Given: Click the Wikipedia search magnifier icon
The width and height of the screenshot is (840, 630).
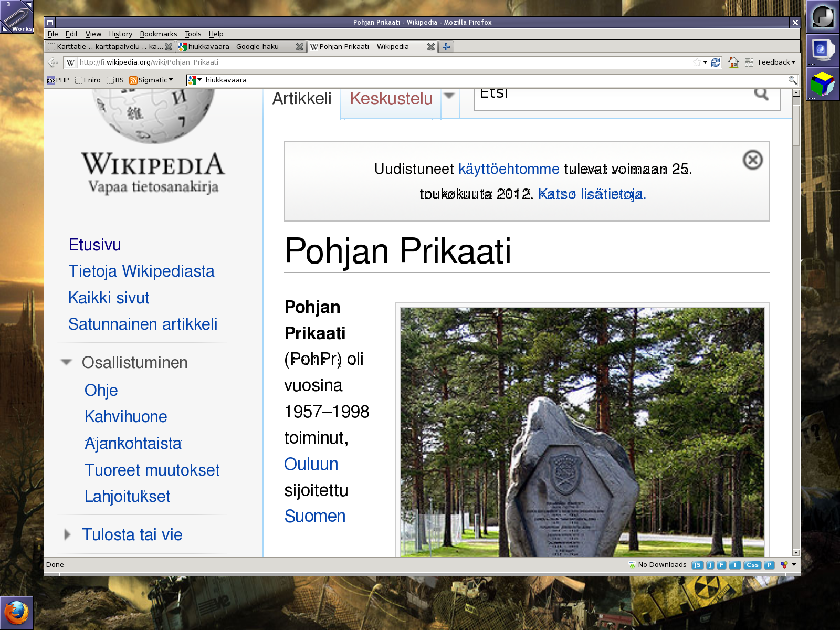Looking at the screenshot, I should (x=761, y=94).
